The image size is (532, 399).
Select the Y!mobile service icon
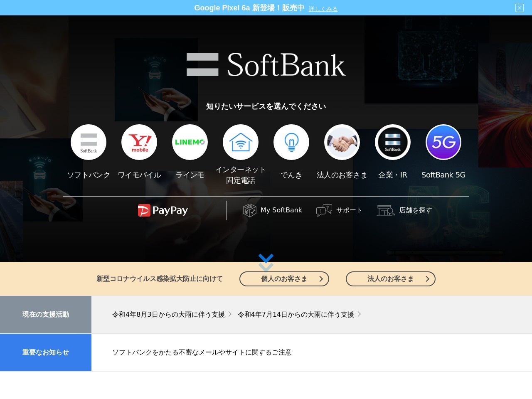click(139, 142)
